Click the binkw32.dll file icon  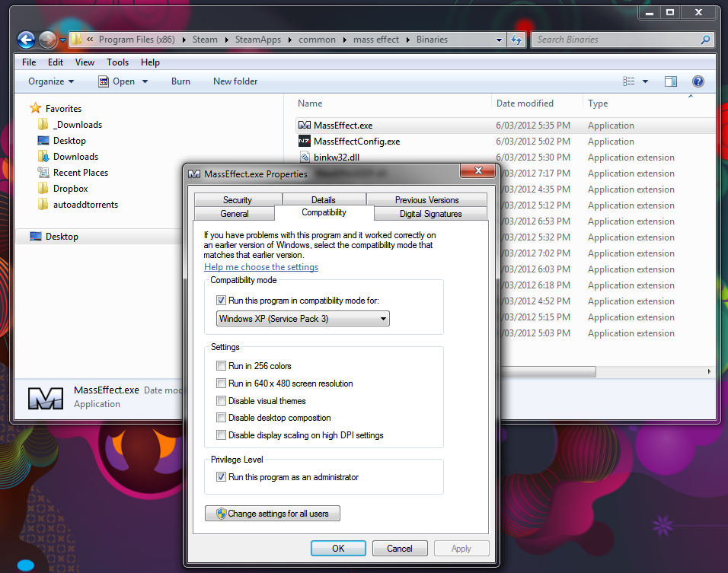click(305, 158)
